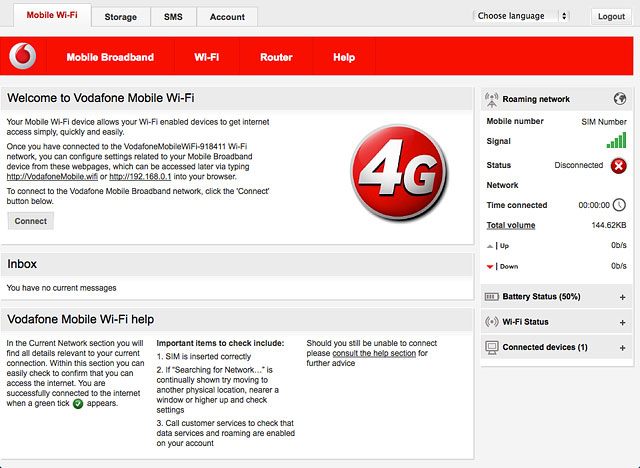Click the Up speed 0b/s value

tap(619, 245)
